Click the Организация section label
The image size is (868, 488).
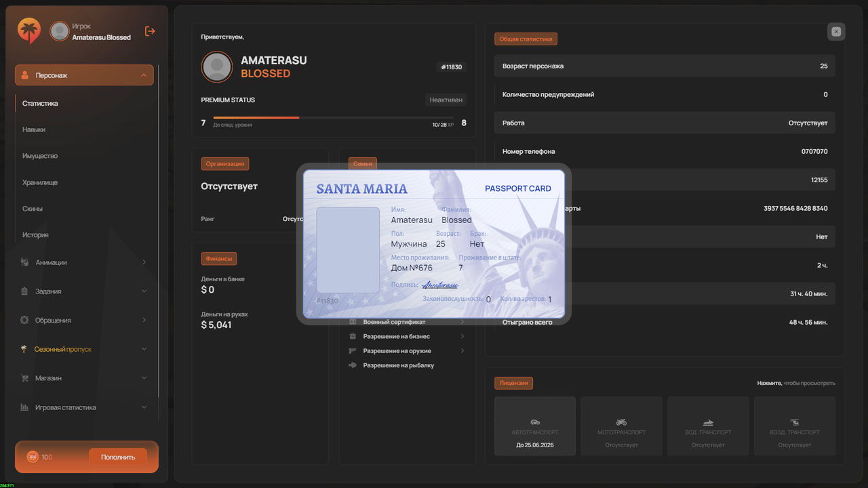[225, 163]
